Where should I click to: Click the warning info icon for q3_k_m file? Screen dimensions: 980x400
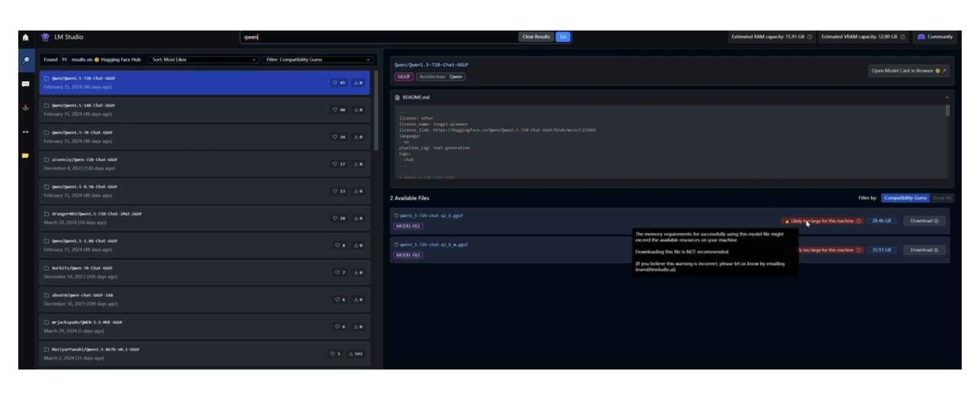[859, 250]
